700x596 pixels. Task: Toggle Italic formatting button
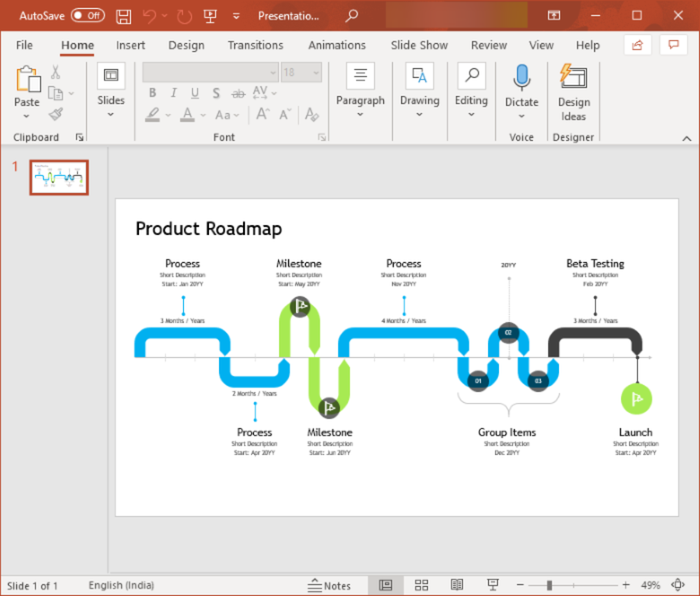173,93
